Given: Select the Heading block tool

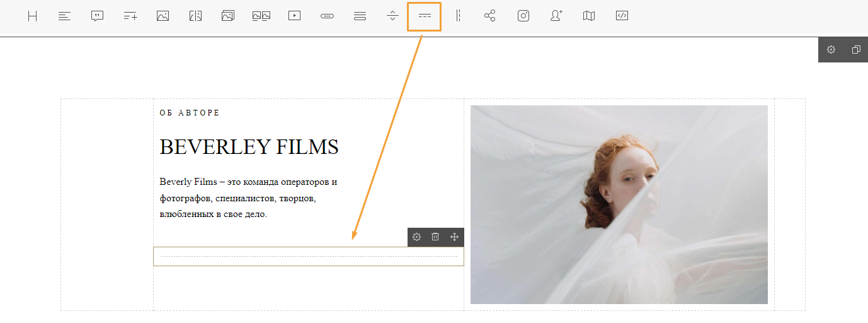Looking at the screenshot, I should point(32,16).
